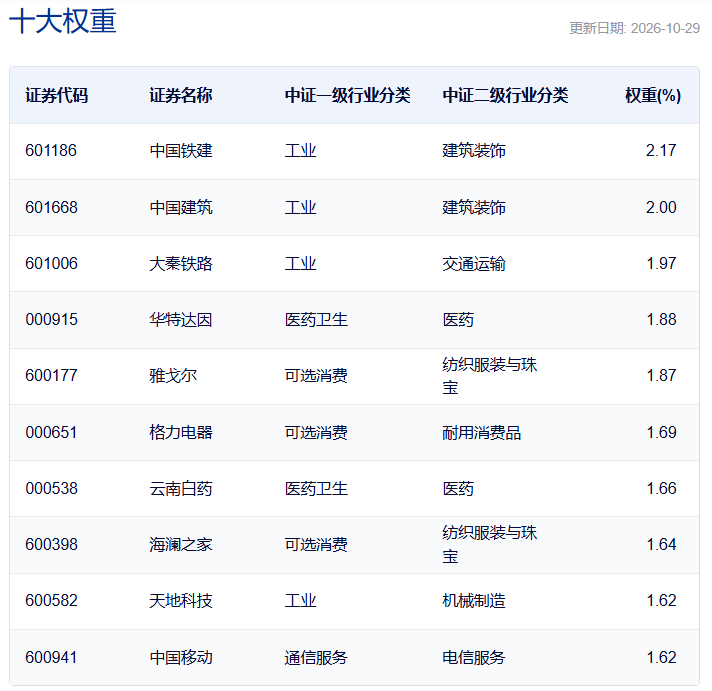Image resolution: width=712 pixels, height=691 pixels.
Task: Click 可选消费 in the 格力电器 row
Action: [x=316, y=432]
